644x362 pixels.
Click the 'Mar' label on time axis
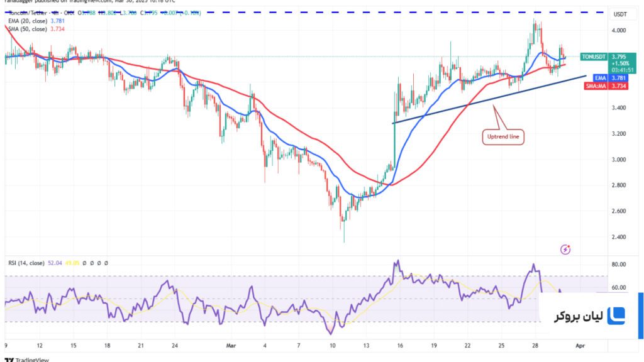click(x=231, y=346)
